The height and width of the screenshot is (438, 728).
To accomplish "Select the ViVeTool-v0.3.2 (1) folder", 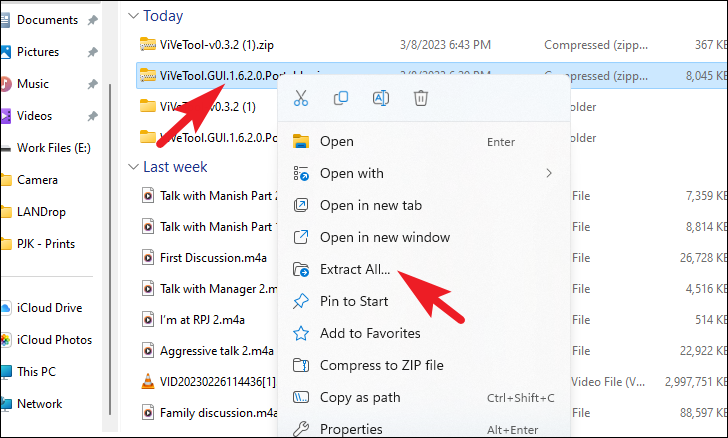I will (208, 107).
